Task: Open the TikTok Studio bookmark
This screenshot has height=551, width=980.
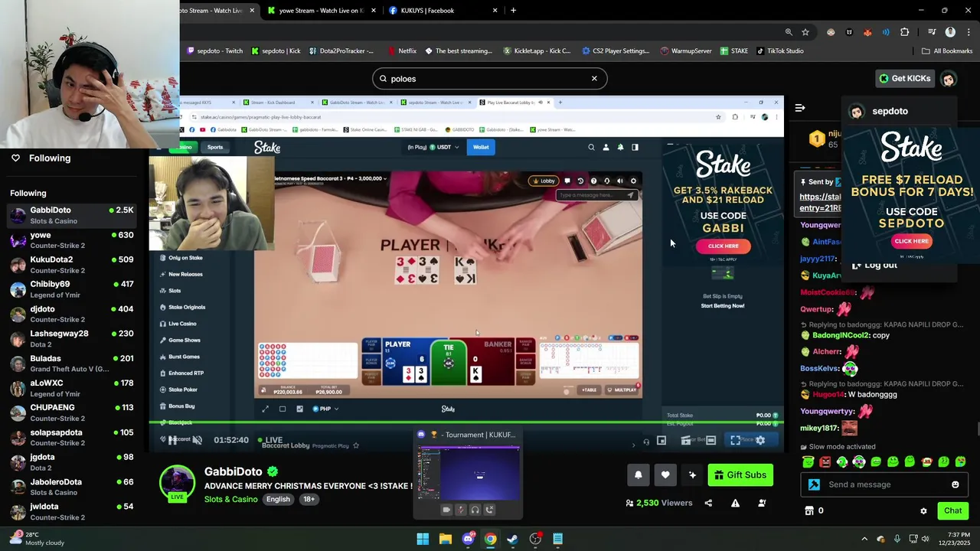Action: tap(780, 51)
